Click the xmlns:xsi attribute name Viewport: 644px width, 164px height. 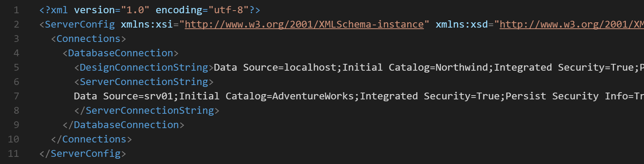coord(147,25)
